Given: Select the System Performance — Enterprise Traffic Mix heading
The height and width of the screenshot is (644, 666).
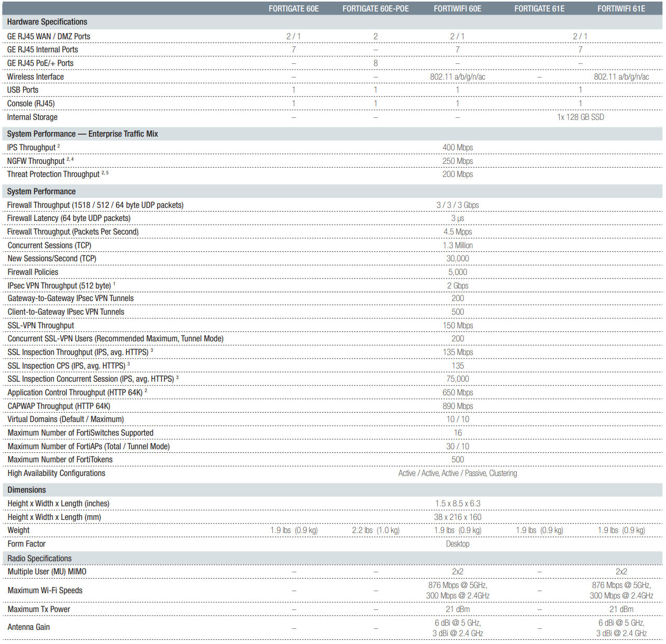Looking at the screenshot, I should click(82, 134).
